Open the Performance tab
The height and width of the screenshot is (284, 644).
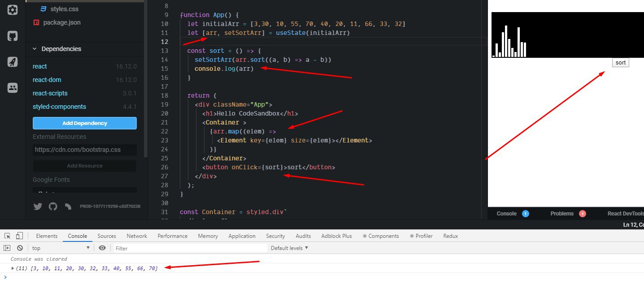click(173, 236)
